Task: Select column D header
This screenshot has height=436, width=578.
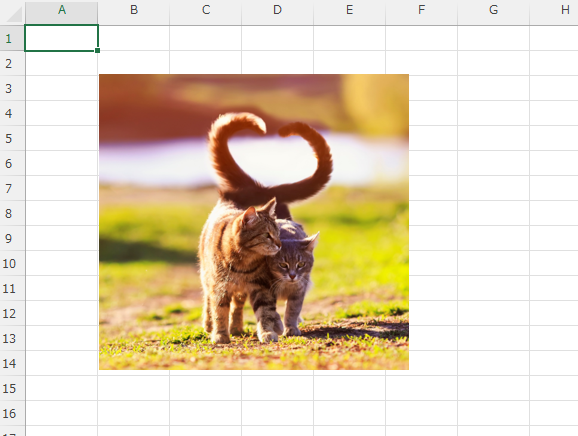Action: 278,10
